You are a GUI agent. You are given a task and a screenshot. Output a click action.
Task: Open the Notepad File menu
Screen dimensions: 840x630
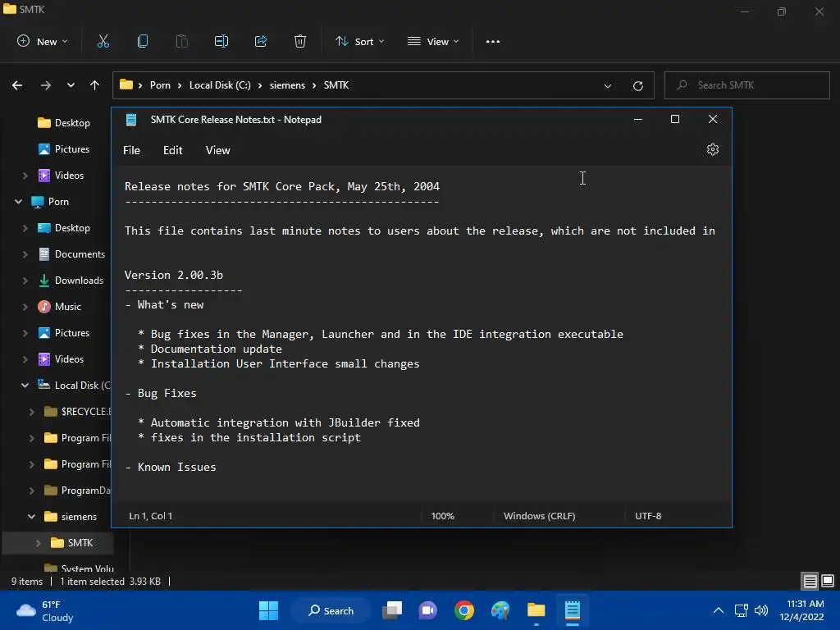(x=131, y=150)
